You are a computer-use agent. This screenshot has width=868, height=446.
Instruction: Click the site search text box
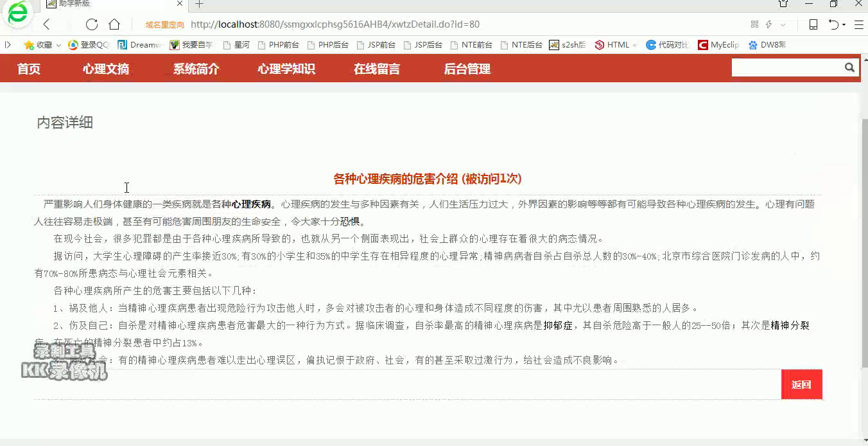(788, 67)
